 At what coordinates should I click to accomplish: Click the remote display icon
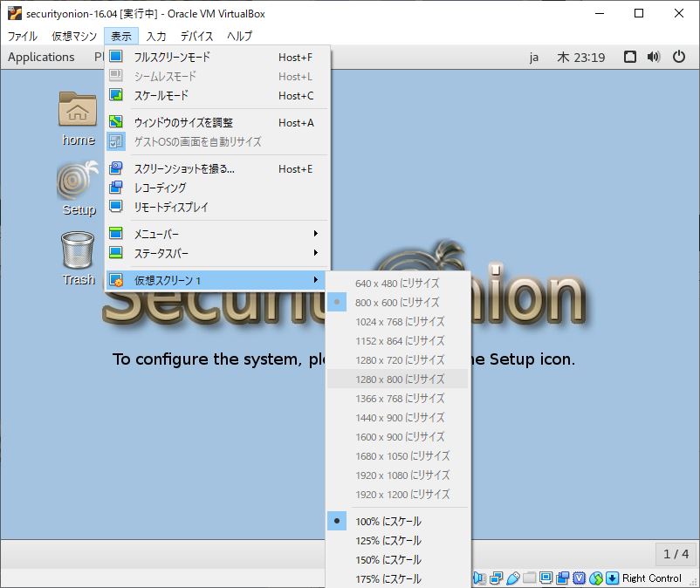point(116,207)
